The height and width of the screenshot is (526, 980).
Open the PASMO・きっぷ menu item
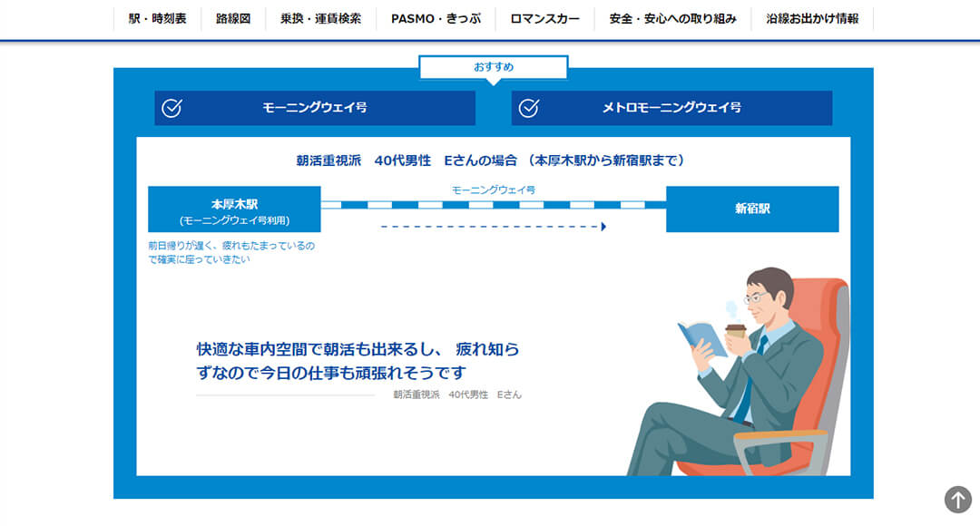click(x=436, y=19)
